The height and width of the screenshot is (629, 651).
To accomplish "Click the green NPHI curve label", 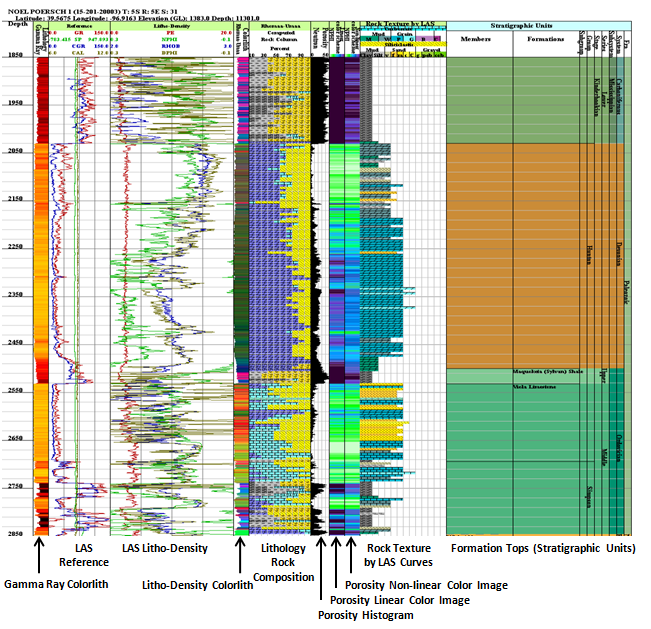I will (x=169, y=39).
